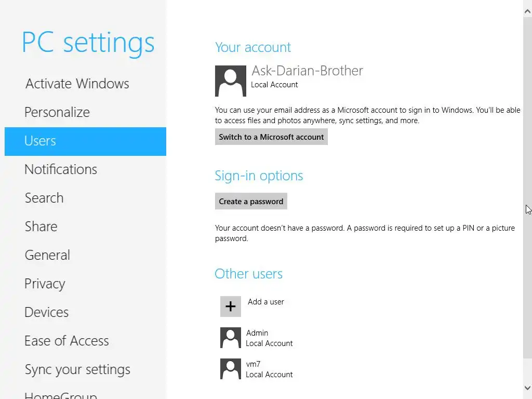The image size is (532, 399).
Task: Click the scrollbar up arrow
Action: (527, 11)
